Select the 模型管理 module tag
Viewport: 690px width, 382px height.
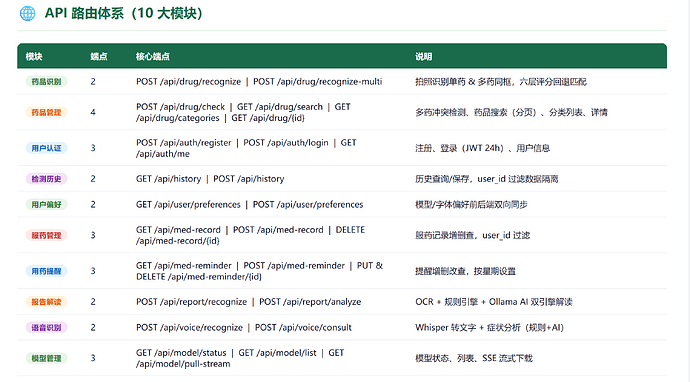coord(46,358)
